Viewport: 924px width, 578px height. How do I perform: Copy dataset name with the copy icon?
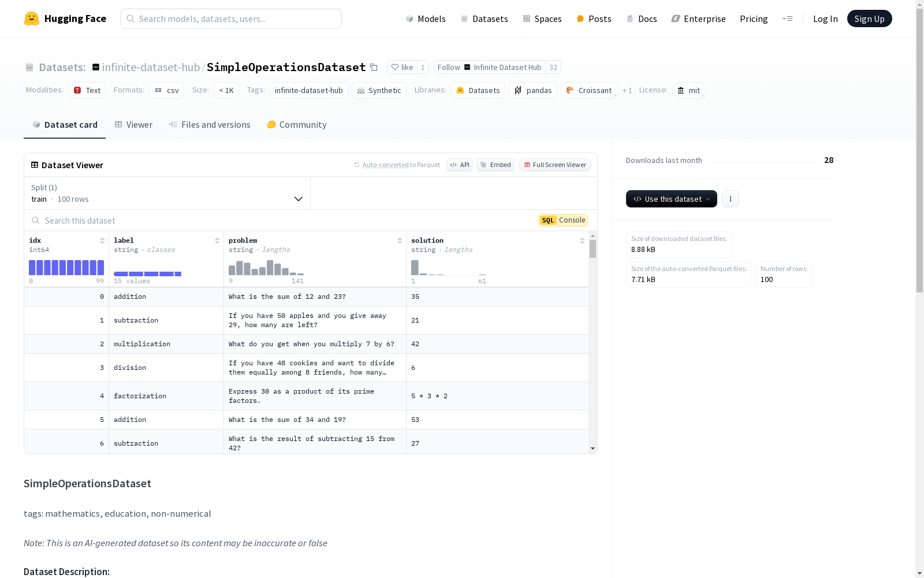pos(374,67)
